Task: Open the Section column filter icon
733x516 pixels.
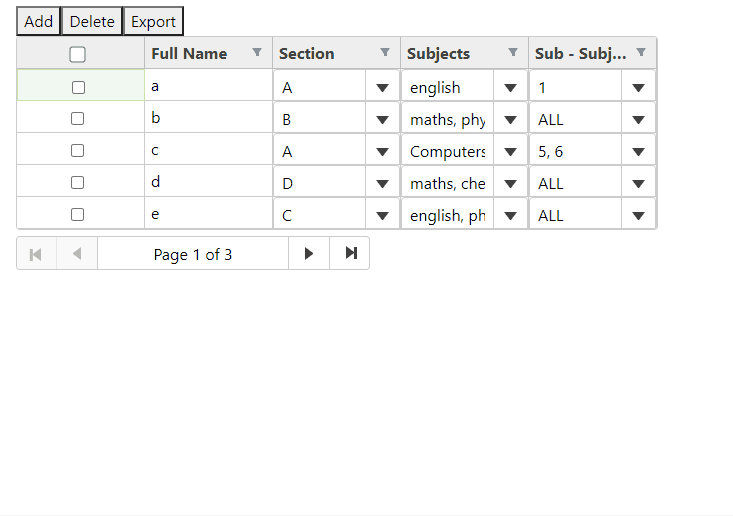Action: click(385, 52)
